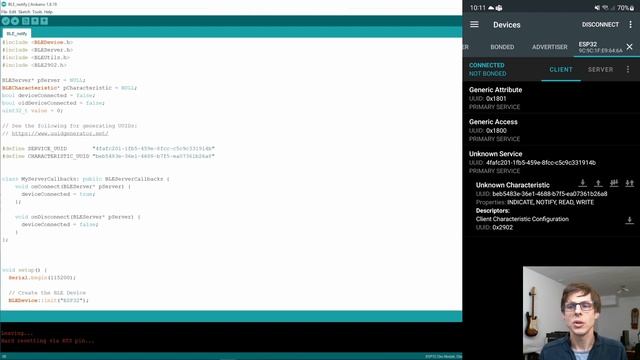Image resolution: width=640 pixels, height=360 pixels.
Task: Open the Help menu in Arduino
Action: [48, 12]
